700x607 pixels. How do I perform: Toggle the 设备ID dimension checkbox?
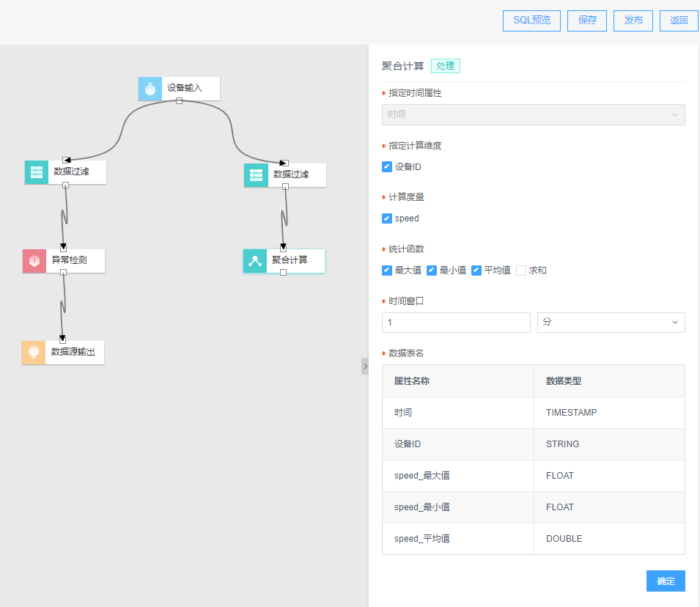pyautogui.click(x=387, y=167)
